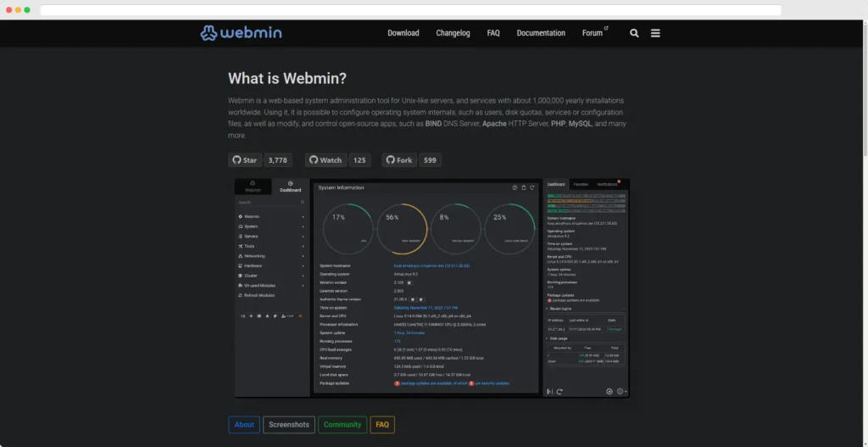Viewport: 868px width, 447px height.
Task: Click the green Community button
Action: click(342, 425)
